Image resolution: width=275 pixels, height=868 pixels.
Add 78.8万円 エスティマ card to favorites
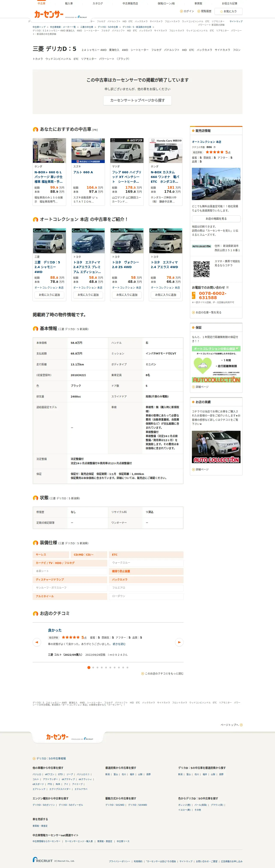(166, 295)
